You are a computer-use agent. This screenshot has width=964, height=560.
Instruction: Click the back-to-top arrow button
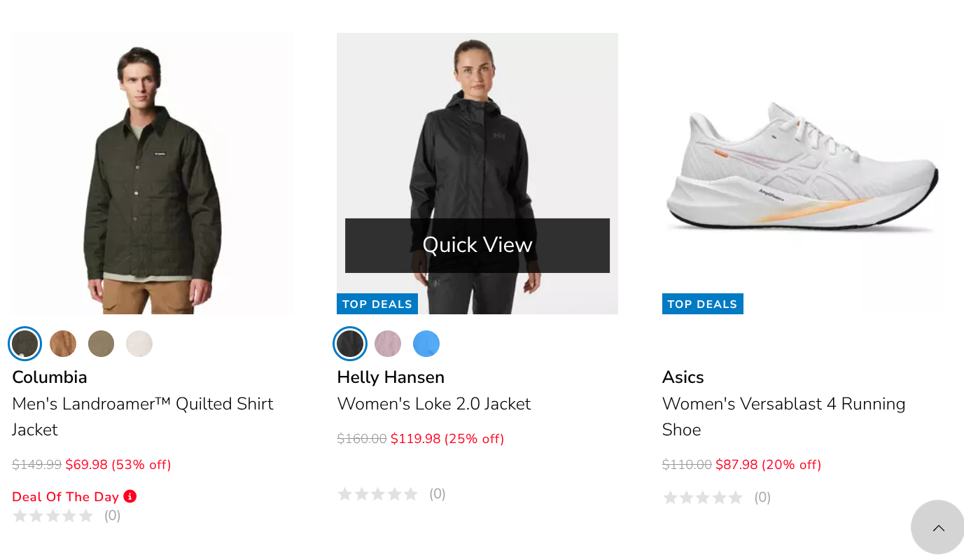click(x=937, y=527)
